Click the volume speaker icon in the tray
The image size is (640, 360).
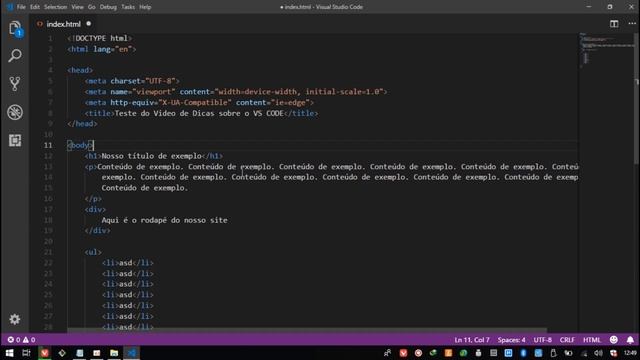[x=598, y=353]
